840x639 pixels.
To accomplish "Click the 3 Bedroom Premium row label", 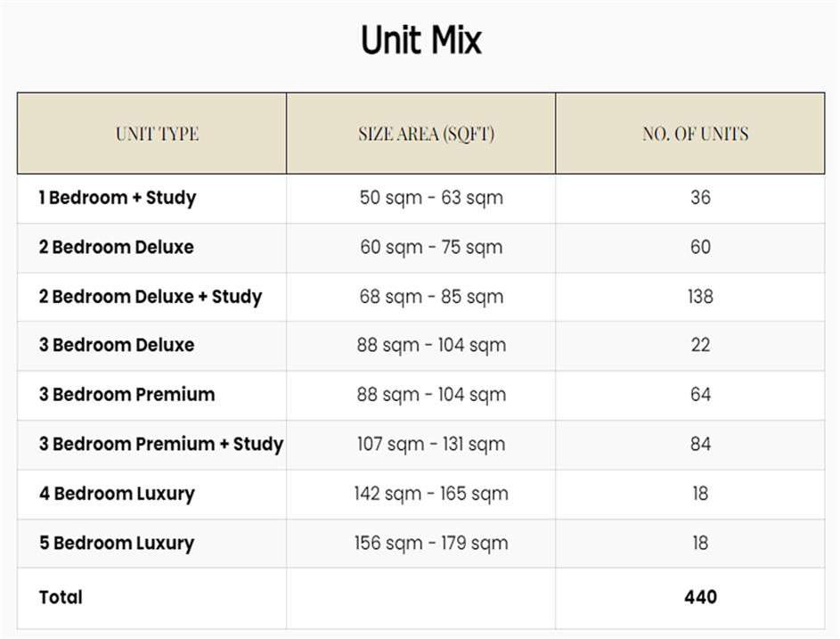I will pyautogui.click(x=126, y=395).
